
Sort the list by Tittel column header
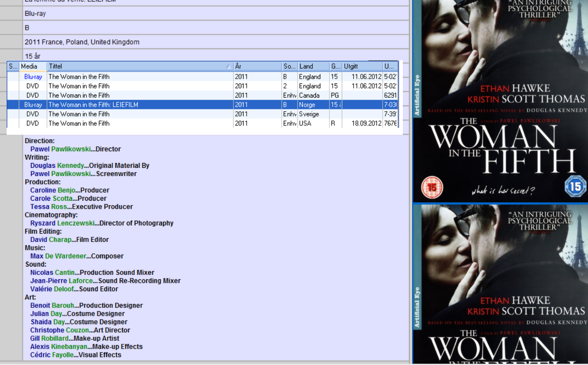pyautogui.click(x=140, y=66)
